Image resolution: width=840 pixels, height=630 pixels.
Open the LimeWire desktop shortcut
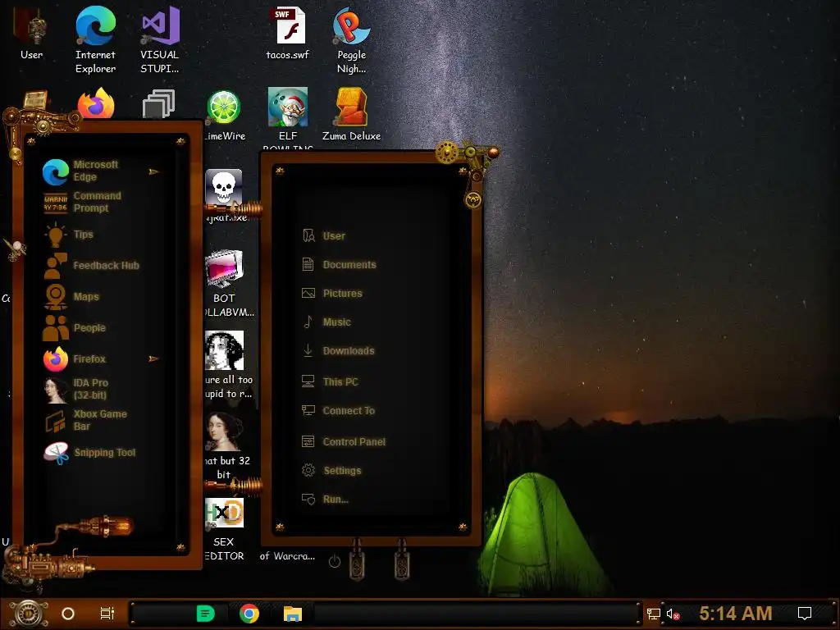224,115
